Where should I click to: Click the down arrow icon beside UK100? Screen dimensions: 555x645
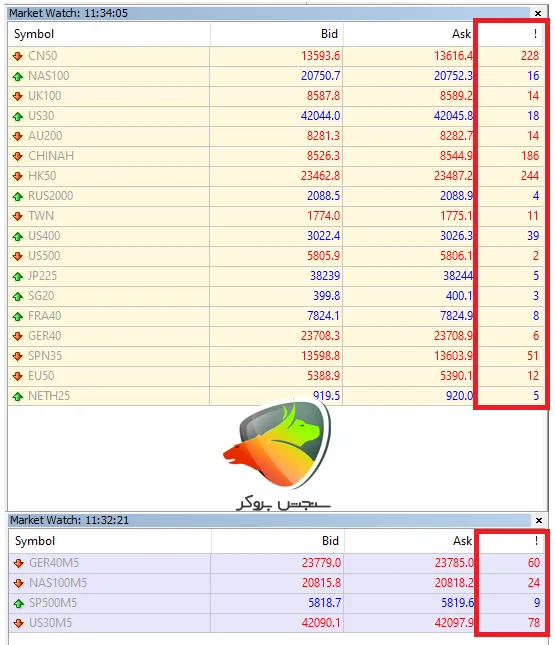[18, 96]
